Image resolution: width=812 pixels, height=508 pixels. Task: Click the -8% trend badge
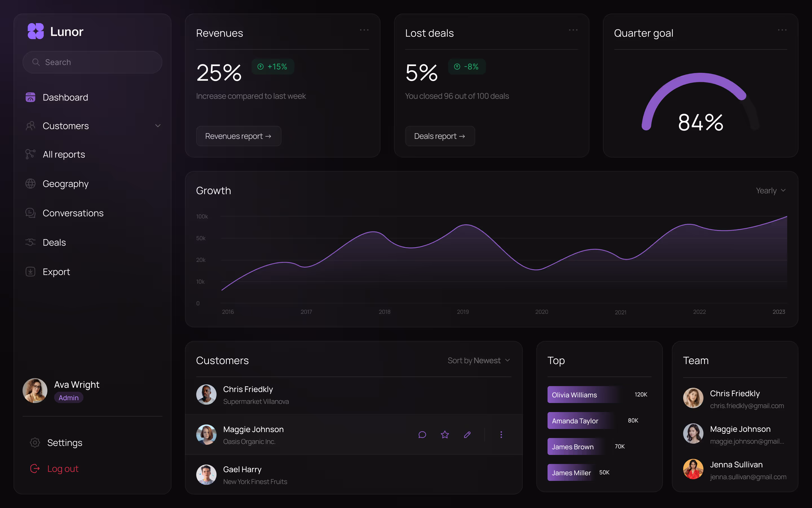[467, 67]
